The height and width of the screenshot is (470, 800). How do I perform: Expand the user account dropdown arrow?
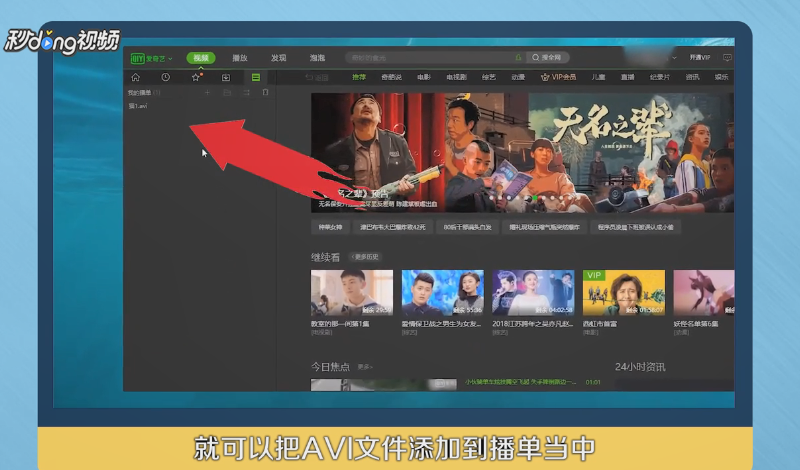(x=674, y=58)
